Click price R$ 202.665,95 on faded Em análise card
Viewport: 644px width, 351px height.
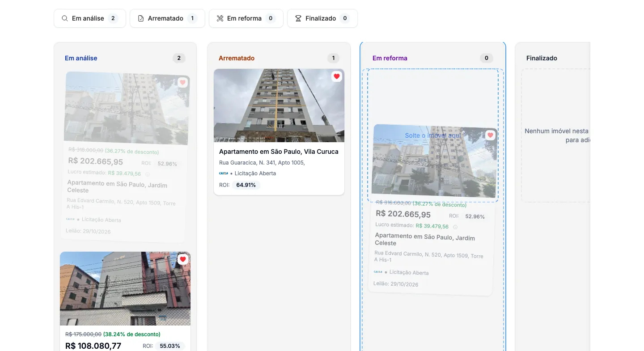pos(96,161)
